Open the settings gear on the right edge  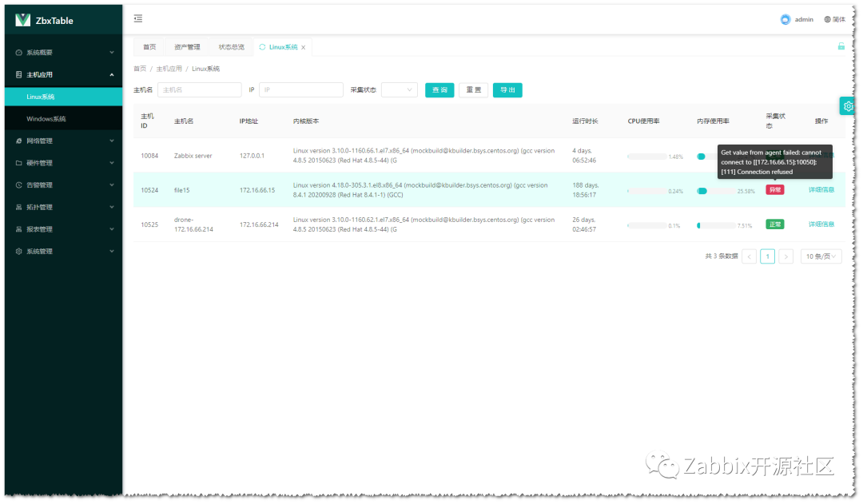click(848, 106)
